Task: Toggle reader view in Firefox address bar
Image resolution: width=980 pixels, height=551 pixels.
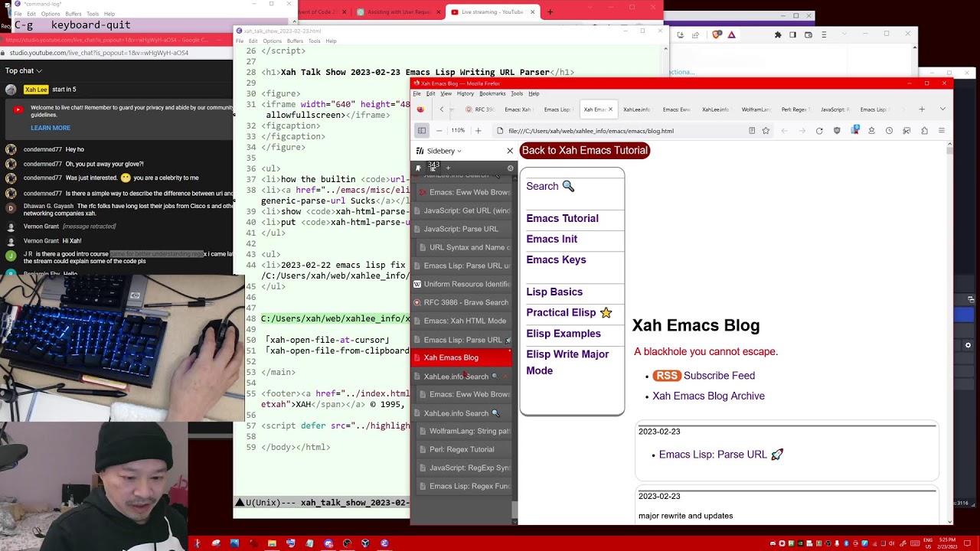Action: [x=752, y=131]
